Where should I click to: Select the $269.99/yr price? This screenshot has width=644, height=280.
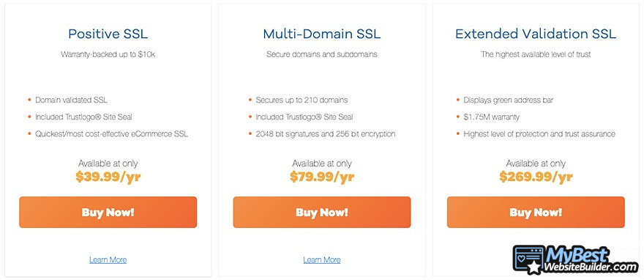click(x=536, y=177)
